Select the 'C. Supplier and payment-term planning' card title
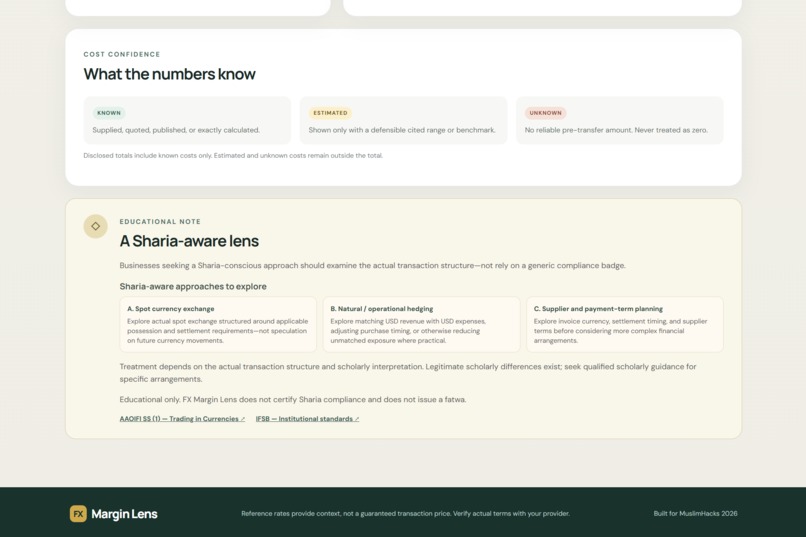Image resolution: width=806 pixels, height=537 pixels. pyautogui.click(x=598, y=309)
